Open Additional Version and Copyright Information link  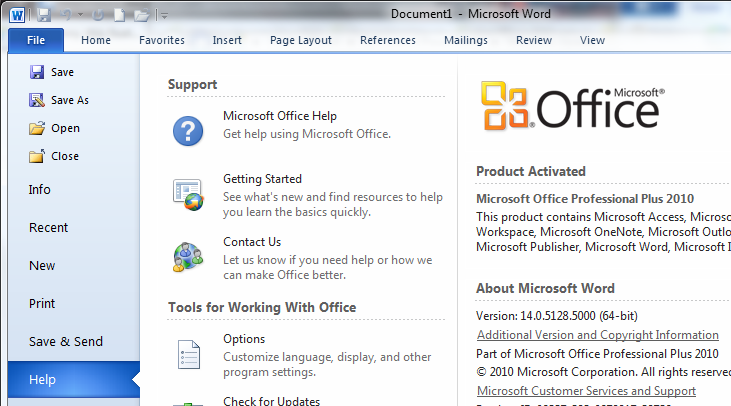pyautogui.click(x=598, y=335)
